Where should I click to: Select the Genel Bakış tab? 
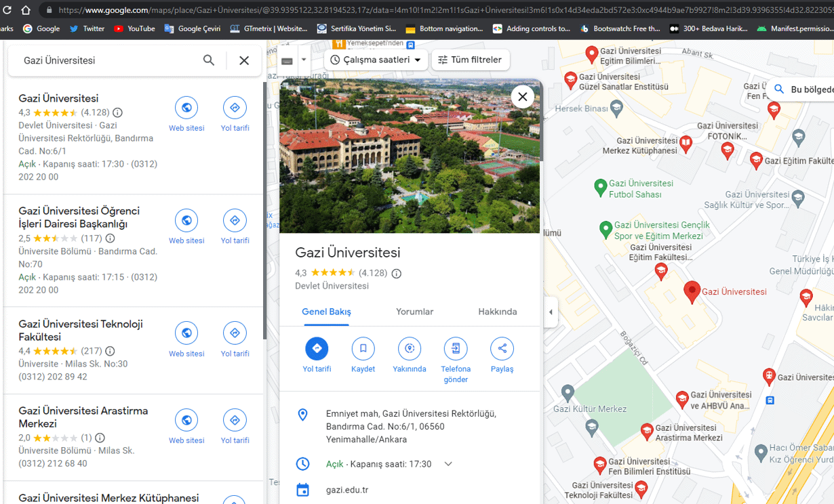pyautogui.click(x=326, y=312)
